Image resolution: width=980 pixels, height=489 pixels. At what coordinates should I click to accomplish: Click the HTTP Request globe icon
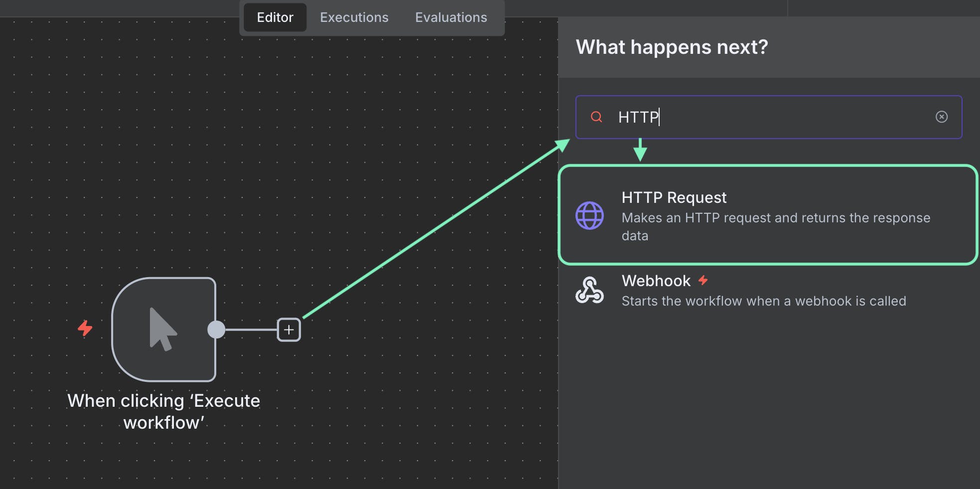pos(590,215)
